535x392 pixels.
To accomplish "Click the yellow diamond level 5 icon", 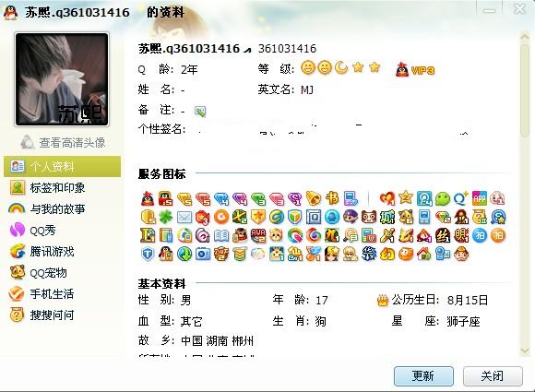I will tap(184, 198).
